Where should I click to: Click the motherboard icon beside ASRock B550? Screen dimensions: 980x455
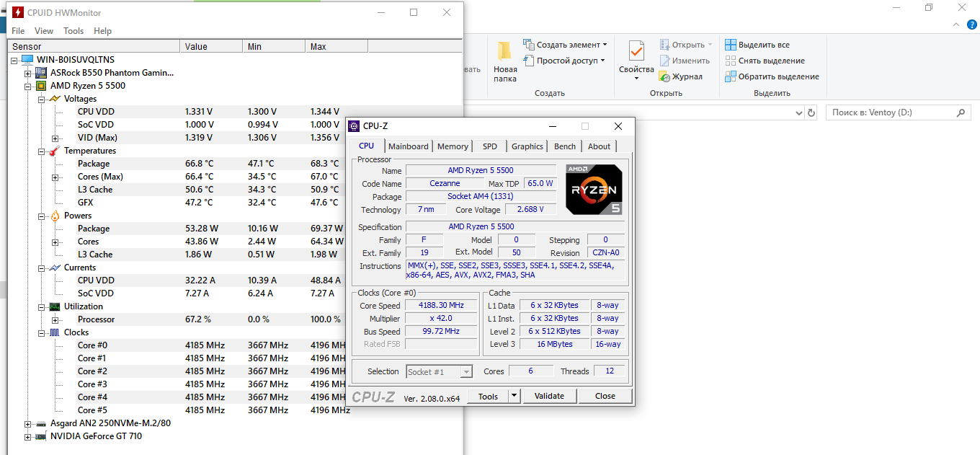click(40, 73)
